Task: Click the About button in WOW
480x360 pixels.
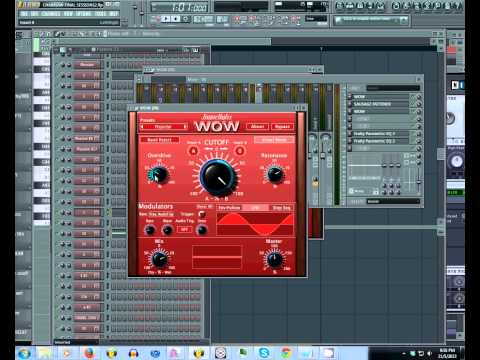Action: (257, 126)
